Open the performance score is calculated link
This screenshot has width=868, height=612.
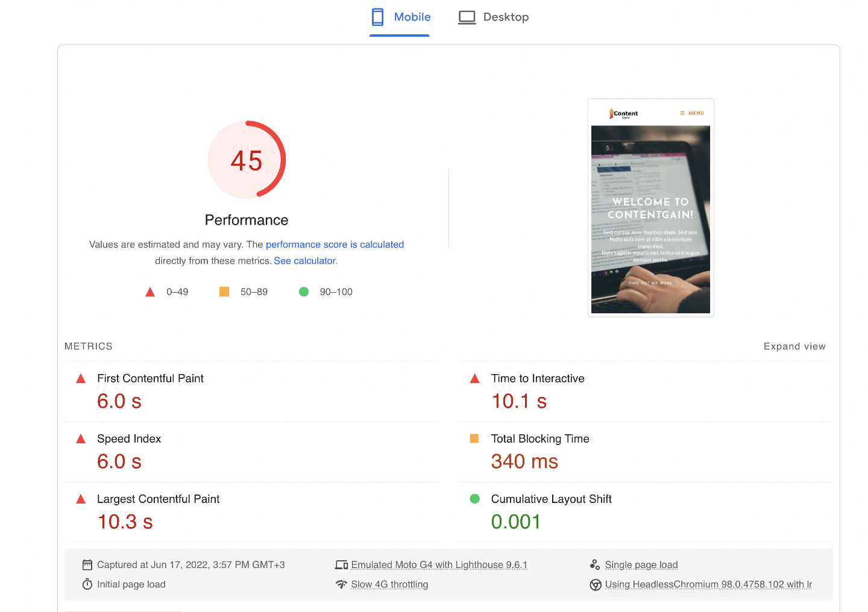pos(335,245)
